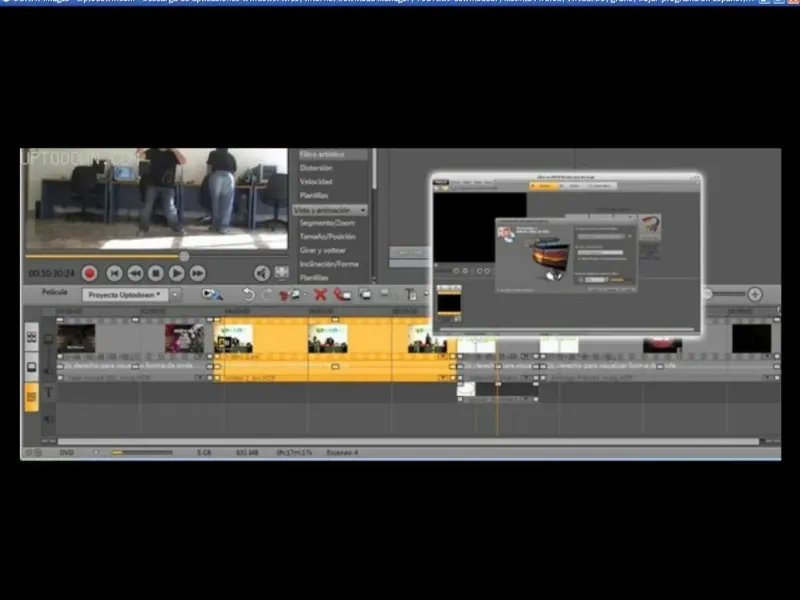Open the Plantillas entry below Inclinación/Forma

314,278
